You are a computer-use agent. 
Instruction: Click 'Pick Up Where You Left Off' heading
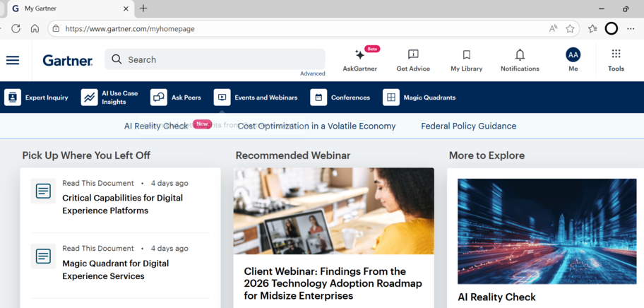pyautogui.click(x=86, y=155)
